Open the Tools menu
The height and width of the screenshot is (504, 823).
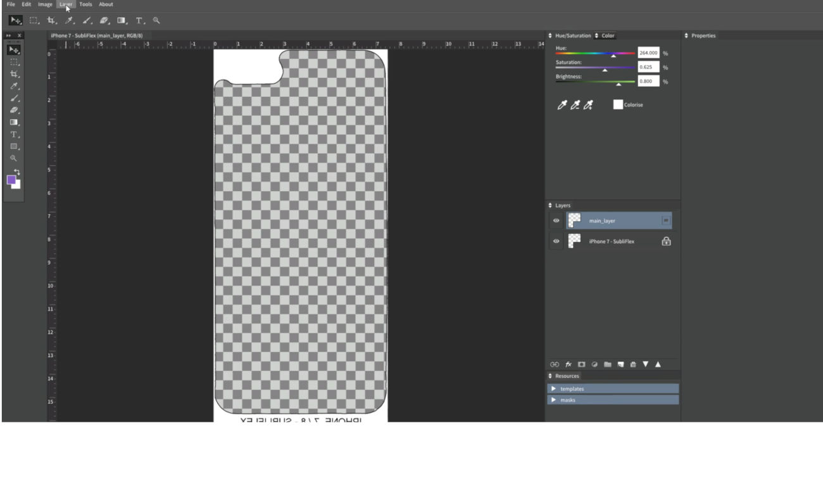85,4
